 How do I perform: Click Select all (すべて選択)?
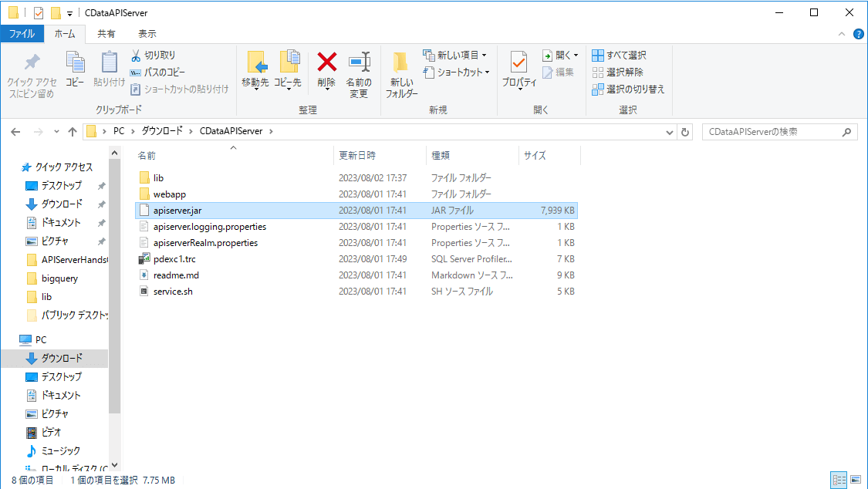coord(619,56)
